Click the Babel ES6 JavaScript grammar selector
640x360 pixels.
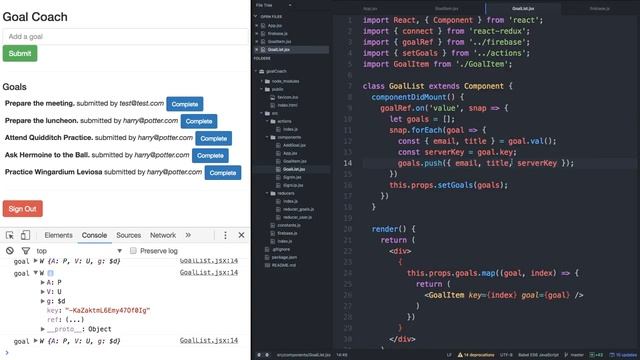tap(538, 355)
